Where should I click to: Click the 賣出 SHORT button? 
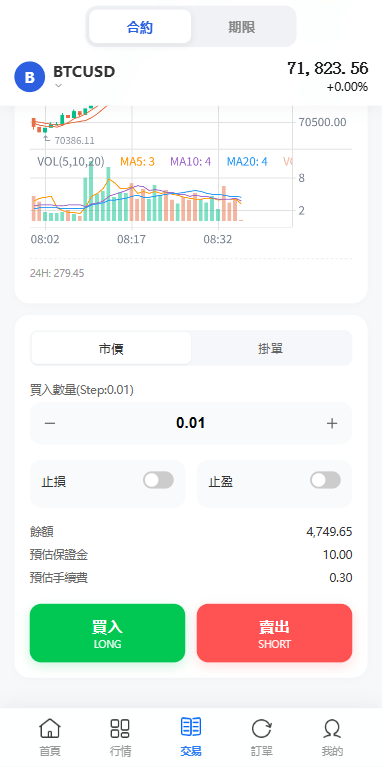[274, 633]
